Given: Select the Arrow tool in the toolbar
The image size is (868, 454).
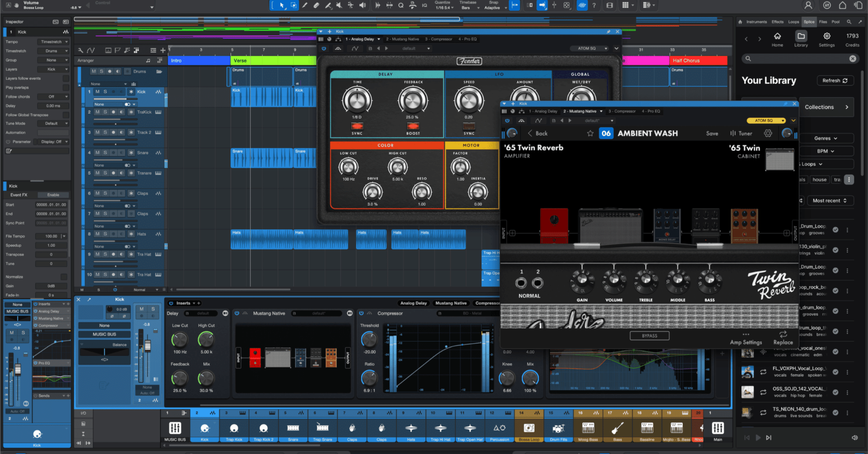Looking at the screenshot, I should (282, 6).
